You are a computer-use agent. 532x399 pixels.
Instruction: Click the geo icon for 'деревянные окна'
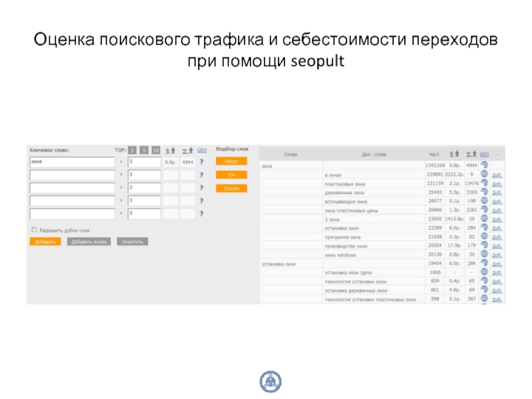(484, 192)
